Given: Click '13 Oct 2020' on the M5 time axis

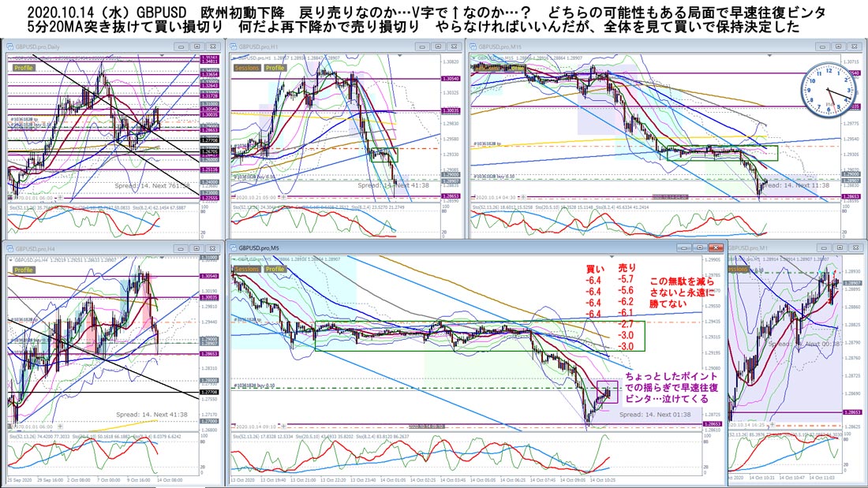Looking at the screenshot, I should tap(244, 479).
